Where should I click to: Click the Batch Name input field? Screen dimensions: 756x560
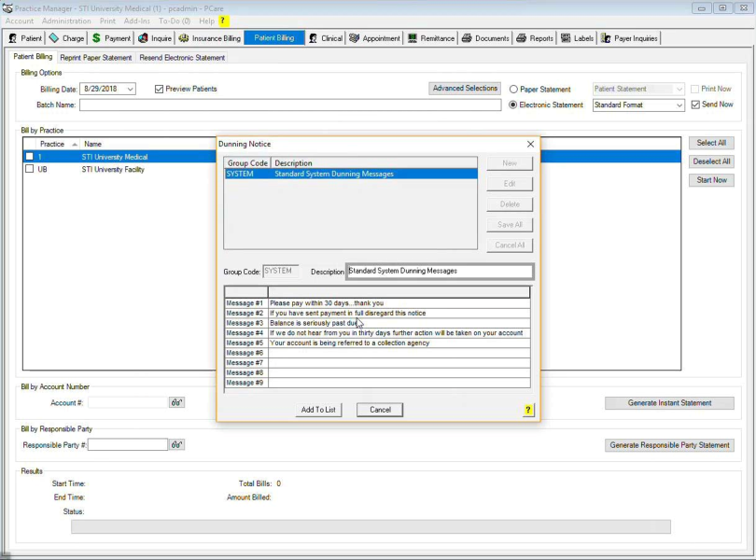pyautogui.click(x=289, y=105)
